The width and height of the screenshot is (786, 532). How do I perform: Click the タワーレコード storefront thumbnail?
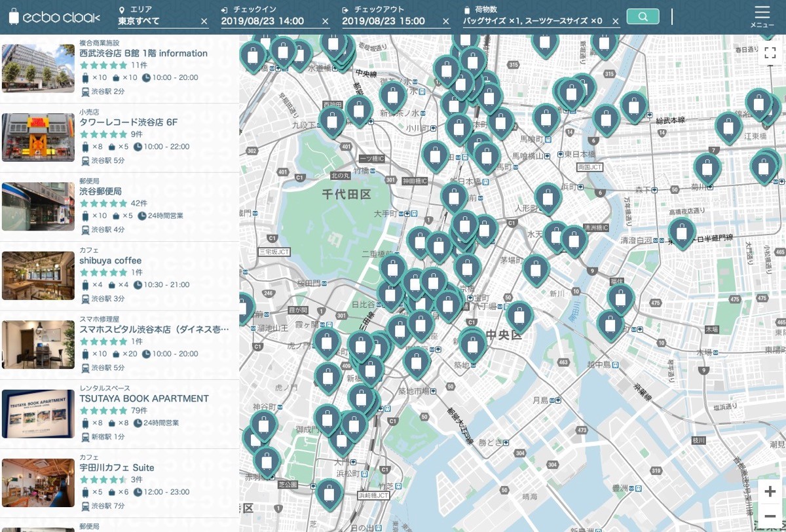[38, 138]
